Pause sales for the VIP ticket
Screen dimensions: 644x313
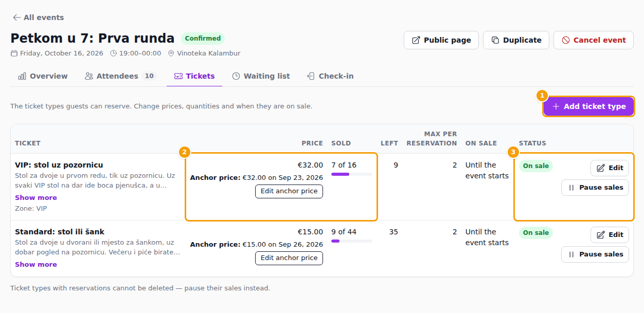[595, 188]
